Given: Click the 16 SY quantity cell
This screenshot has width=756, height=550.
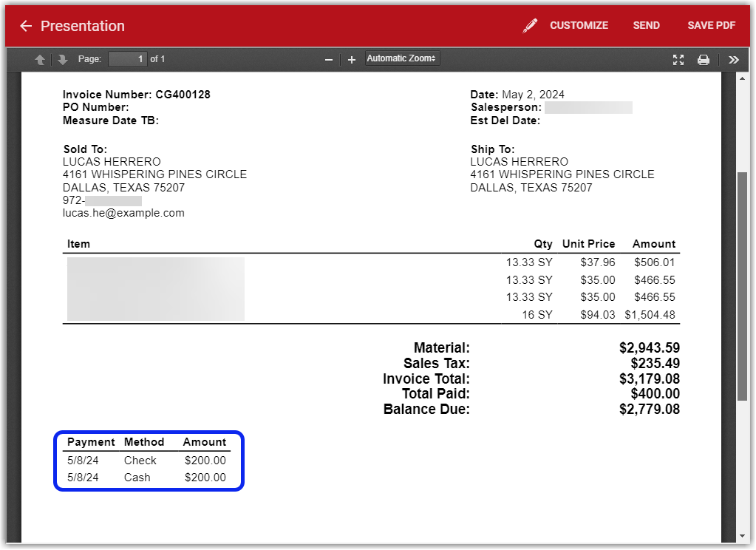Looking at the screenshot, I should click(537, 315).
